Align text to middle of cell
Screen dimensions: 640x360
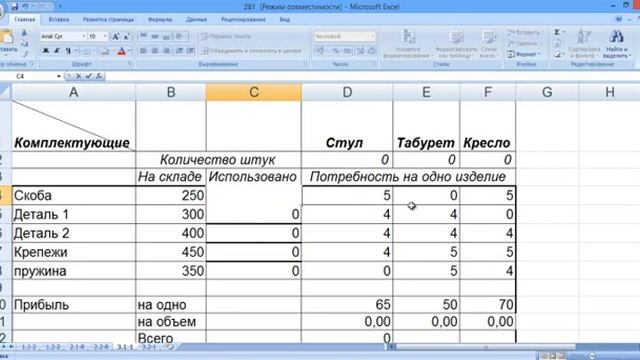[x=155, y=36]
